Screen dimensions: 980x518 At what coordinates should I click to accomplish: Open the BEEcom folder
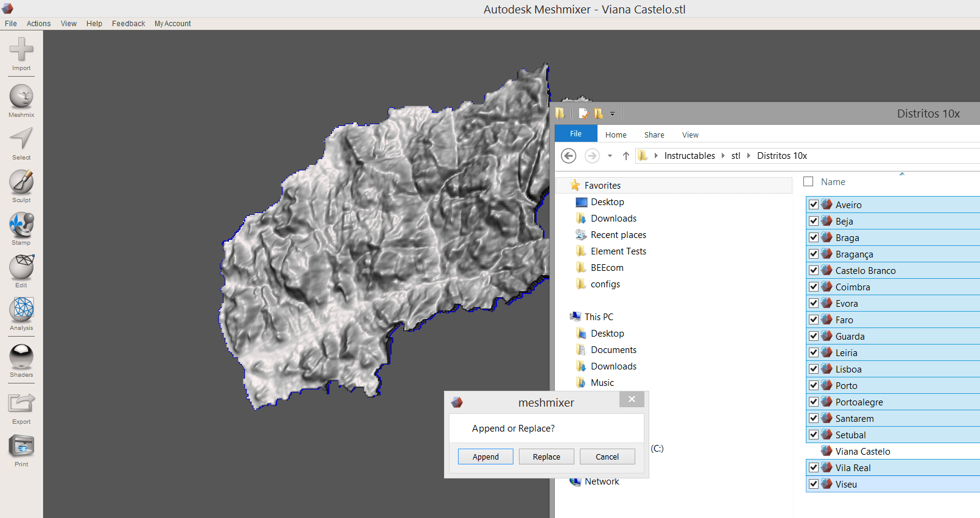point(599,268)
